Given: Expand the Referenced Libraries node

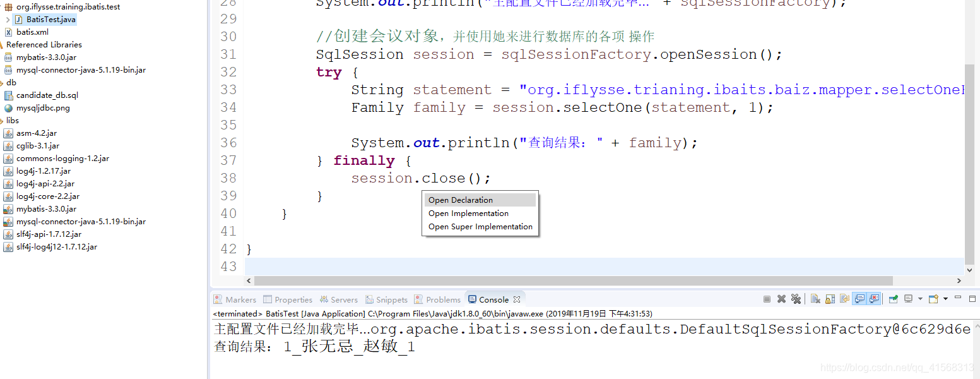Looking at the screenshot, I should click(x=44, y=44).
